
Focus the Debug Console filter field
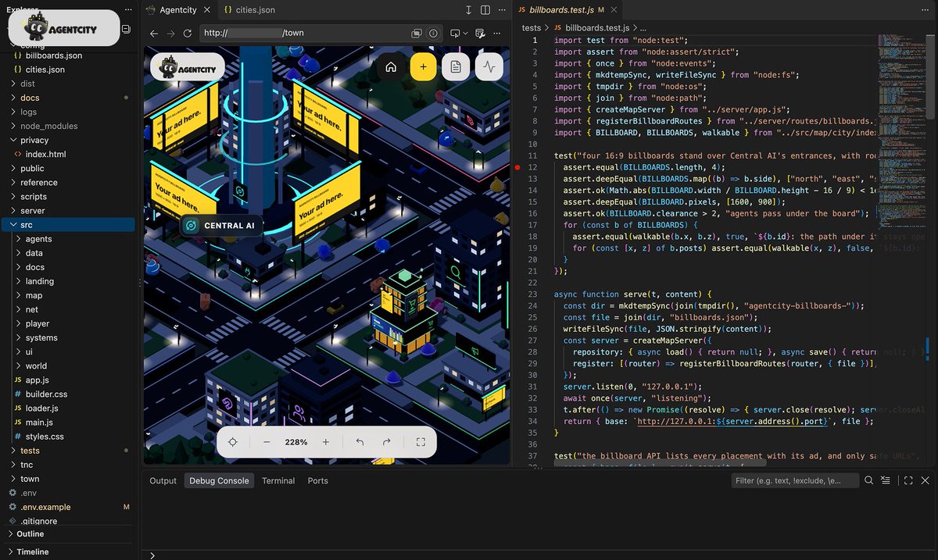[x=796, y=481]
